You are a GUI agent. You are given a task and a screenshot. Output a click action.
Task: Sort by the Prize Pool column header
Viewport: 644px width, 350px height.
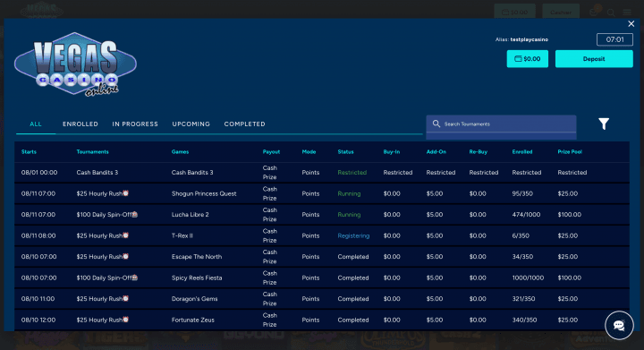click(570, 152)
